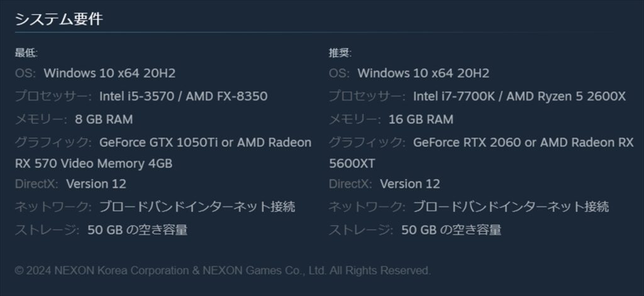644x296 pixels.
Task: Click the 16 GB RAM memory value
Action: point(421,119)
